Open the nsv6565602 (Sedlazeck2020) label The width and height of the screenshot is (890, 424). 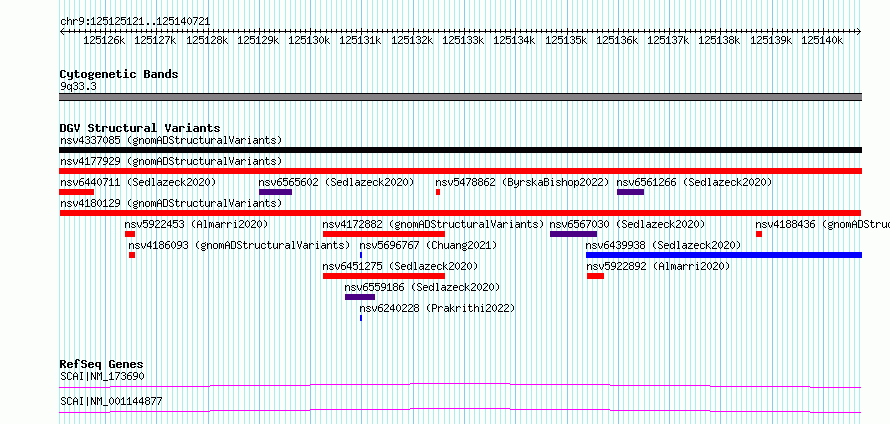[337, 182]
